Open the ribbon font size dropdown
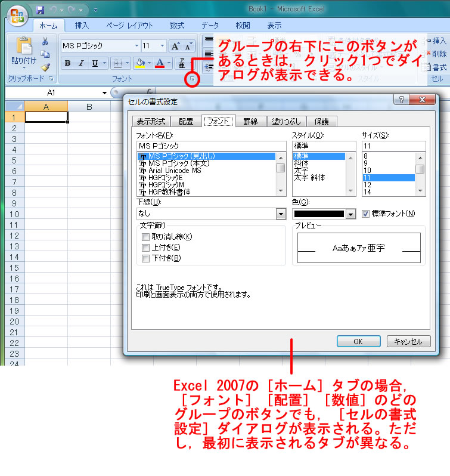This screenshot has height=476, width=450. pos(162,46)
